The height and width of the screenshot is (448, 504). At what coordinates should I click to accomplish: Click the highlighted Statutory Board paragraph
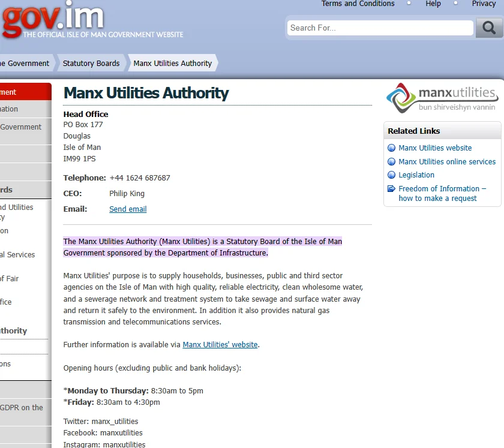[x=203, y=247]
